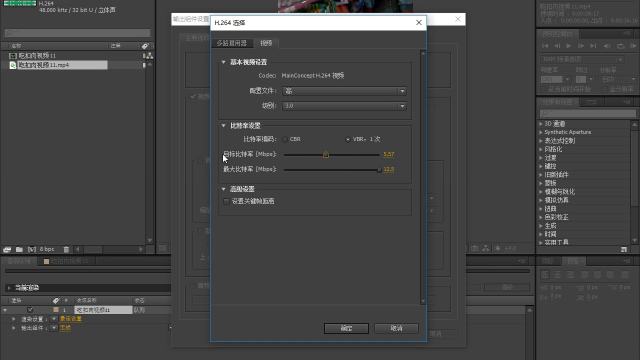Expand the Synthetic Aperture effects category
The width and height of the screenshot is (640, 360).
pos(541,132)
